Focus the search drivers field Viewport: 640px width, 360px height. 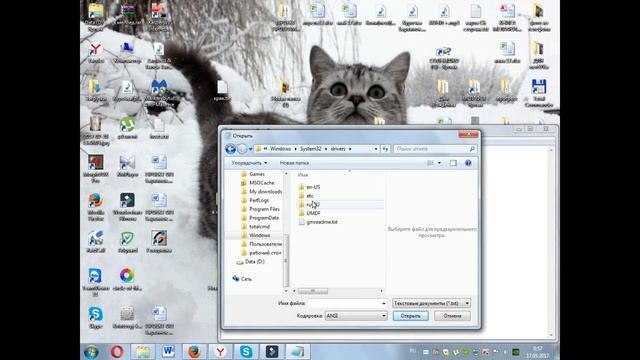[431, 149]
